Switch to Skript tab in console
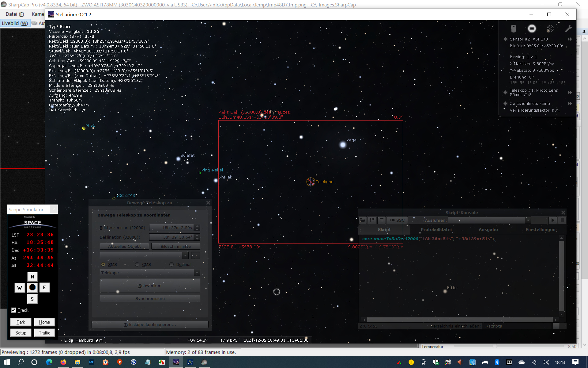This screenshot has height=368, width=588. (384, 229)
